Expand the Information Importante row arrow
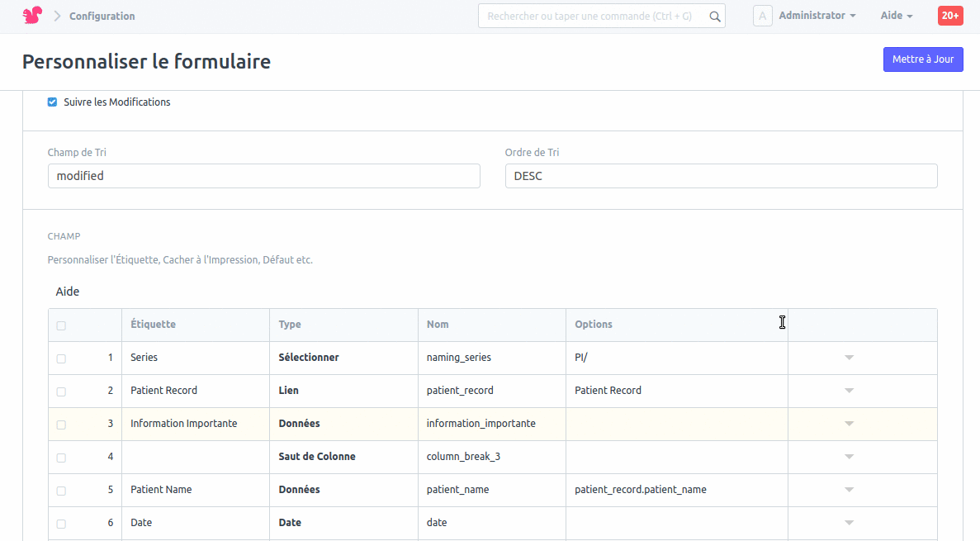The width and height of the screenshot is (980, 541). tap(849, 424)
